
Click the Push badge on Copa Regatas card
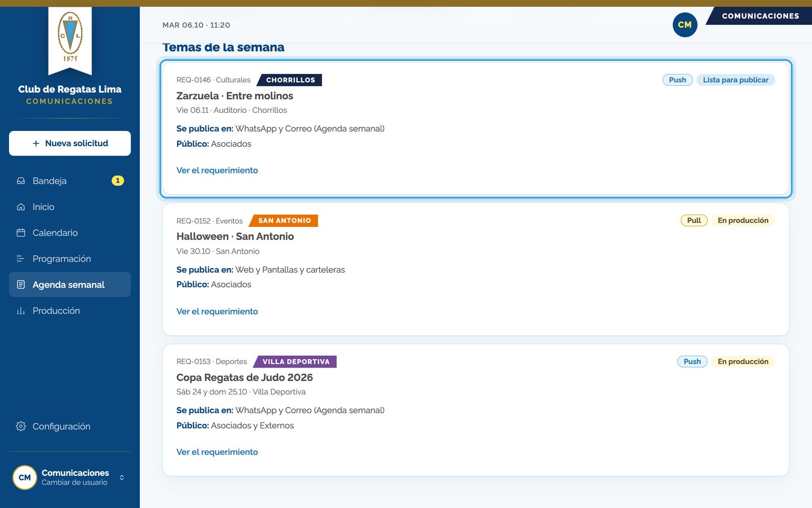point(692,362)
